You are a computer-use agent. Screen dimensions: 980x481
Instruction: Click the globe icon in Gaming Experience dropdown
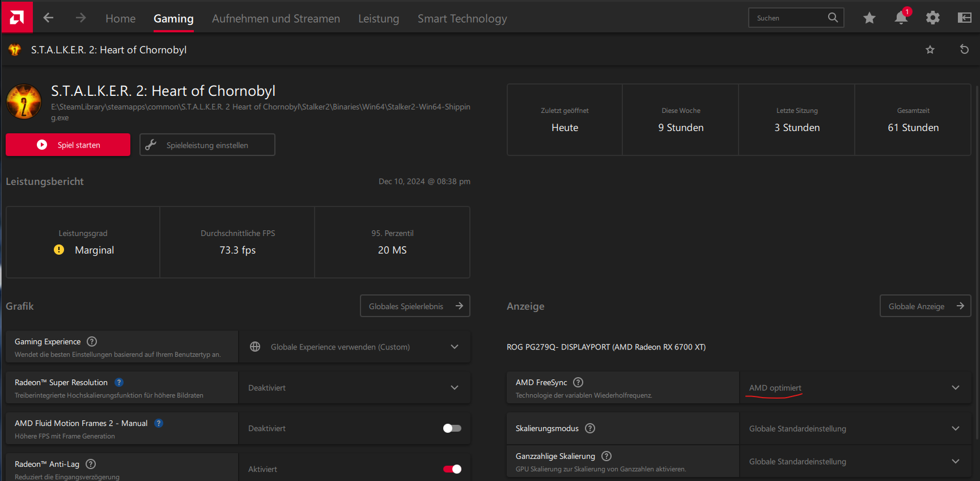coord(255,347)
